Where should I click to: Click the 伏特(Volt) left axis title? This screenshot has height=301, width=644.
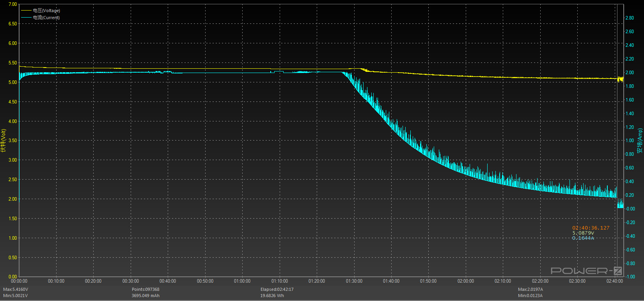(4, 140)
